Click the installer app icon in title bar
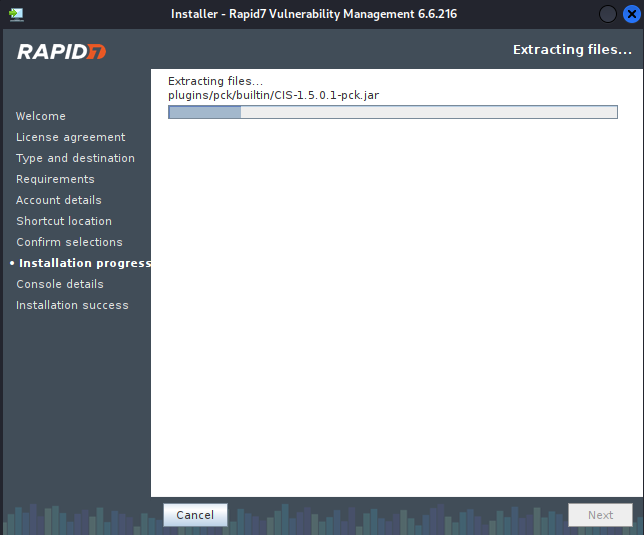Screen dimensions: 644x535 point(16,14)
